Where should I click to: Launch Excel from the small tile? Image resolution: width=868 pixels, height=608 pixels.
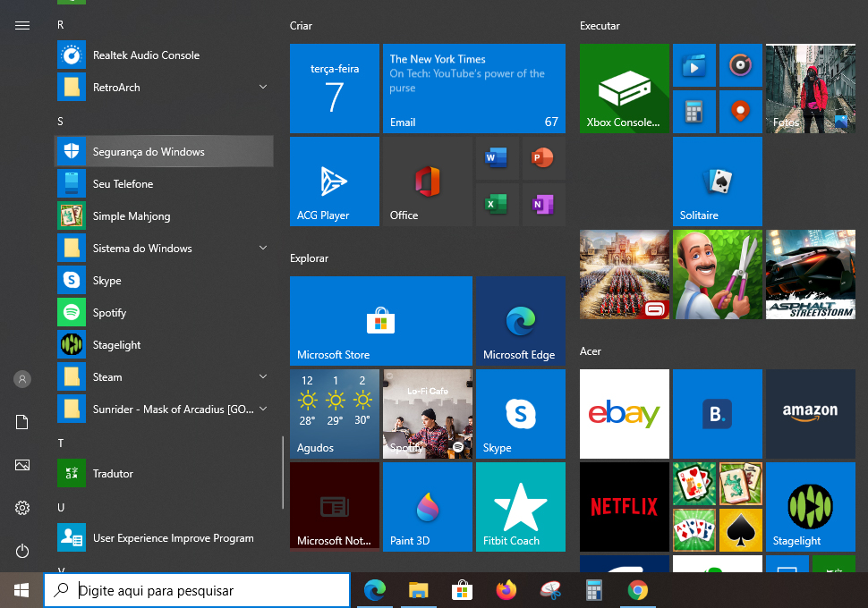(x=497, y=205)
